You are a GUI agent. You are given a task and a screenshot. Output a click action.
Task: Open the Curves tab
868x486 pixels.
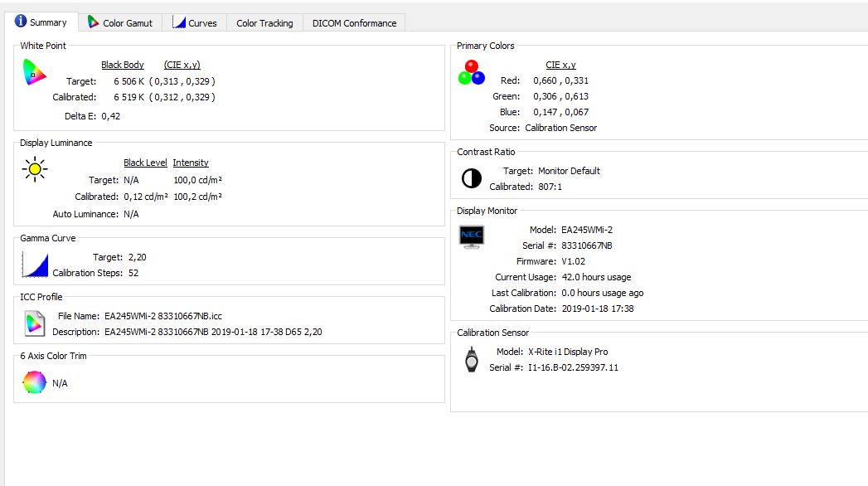coord(195,23)
